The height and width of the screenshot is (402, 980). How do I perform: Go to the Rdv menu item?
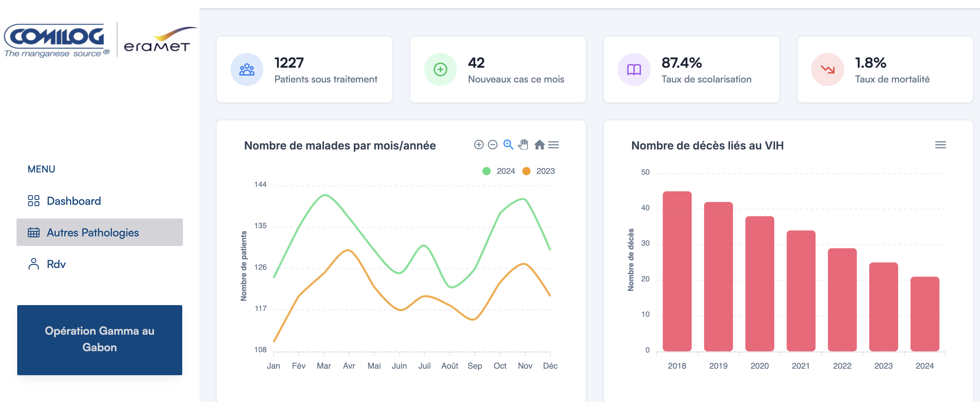point(100,264)
